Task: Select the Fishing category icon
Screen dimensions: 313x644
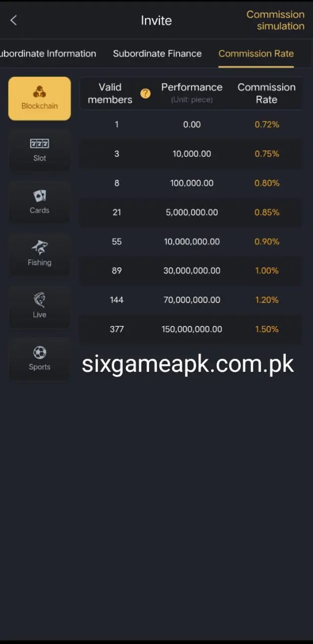Action: (x=39, y=248)
